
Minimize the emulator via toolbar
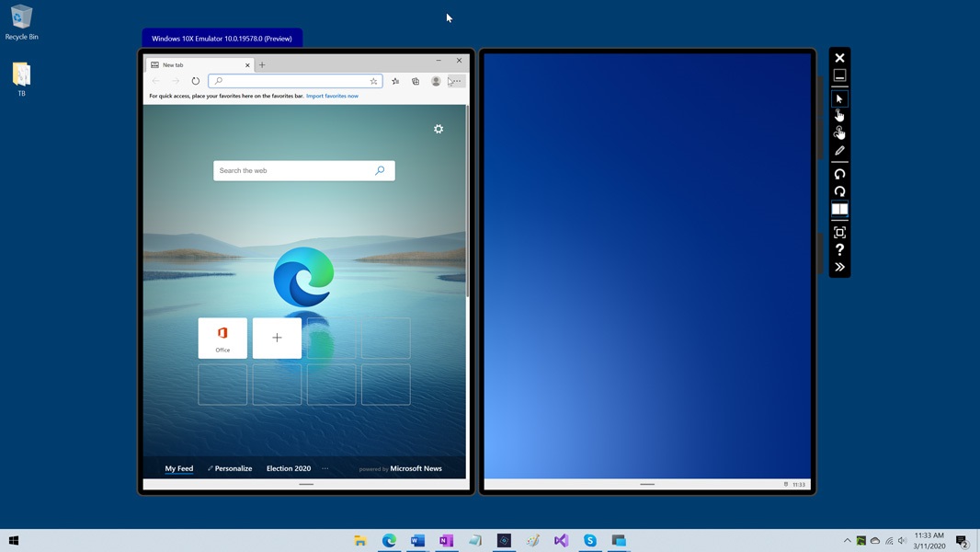tap(839, 75)
